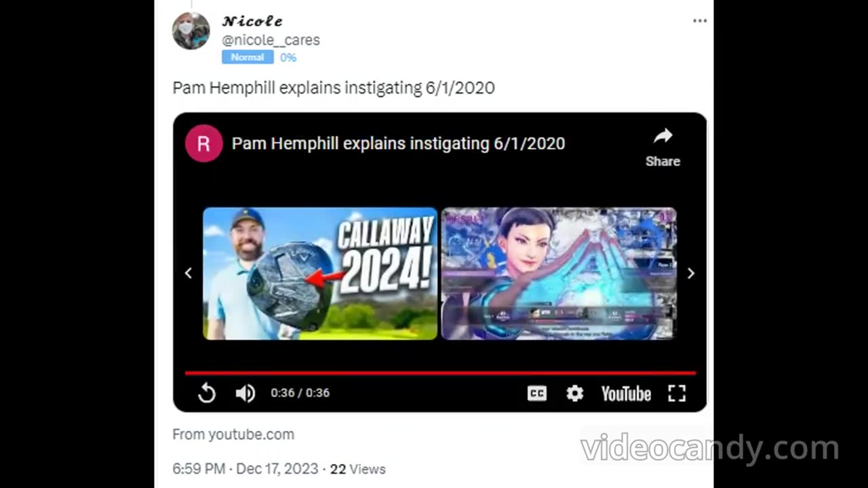Open the Callaway 2024 suggested video
This screenshot has width=868, height=488.
(320, 273)
